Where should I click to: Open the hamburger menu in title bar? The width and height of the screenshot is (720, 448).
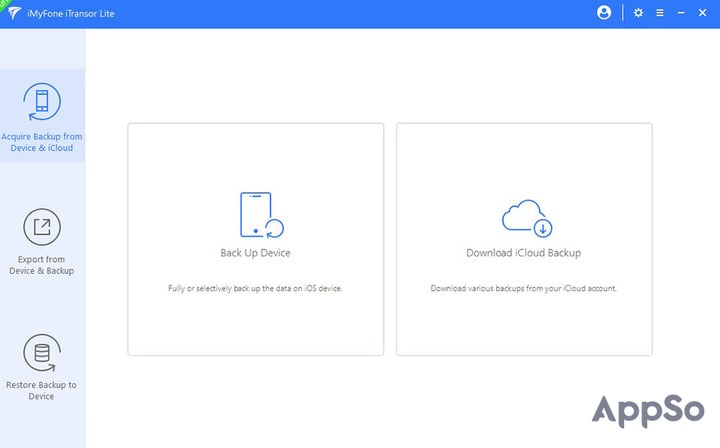point(660,13)
